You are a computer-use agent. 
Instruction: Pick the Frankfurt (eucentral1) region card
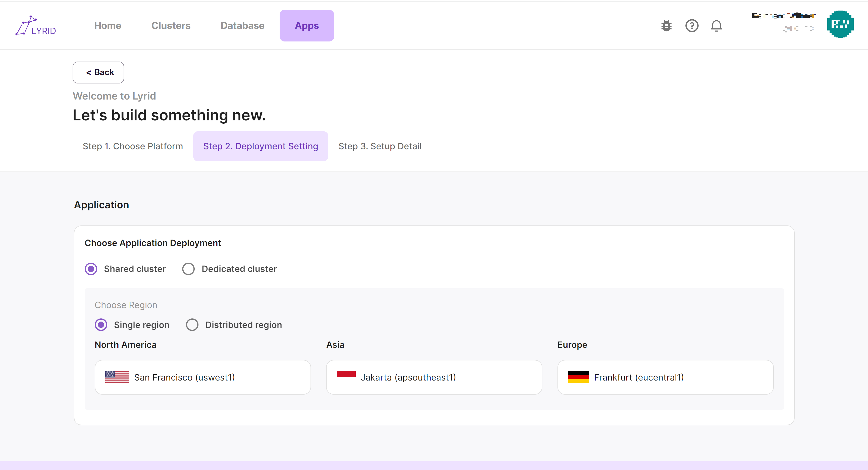pyautogui.click(x=665, y=377)
